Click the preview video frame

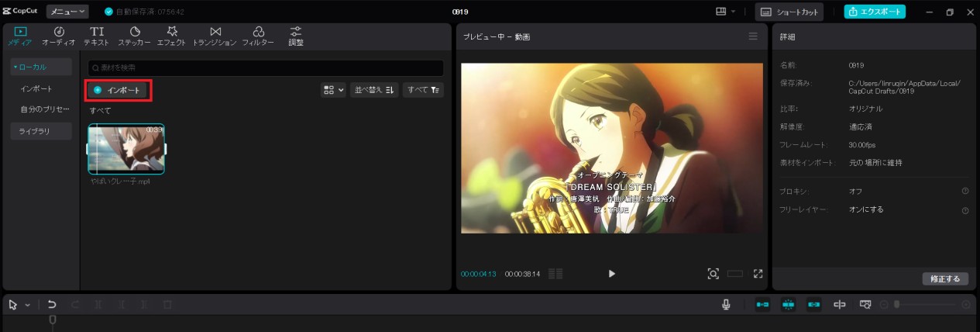[612, 148]
